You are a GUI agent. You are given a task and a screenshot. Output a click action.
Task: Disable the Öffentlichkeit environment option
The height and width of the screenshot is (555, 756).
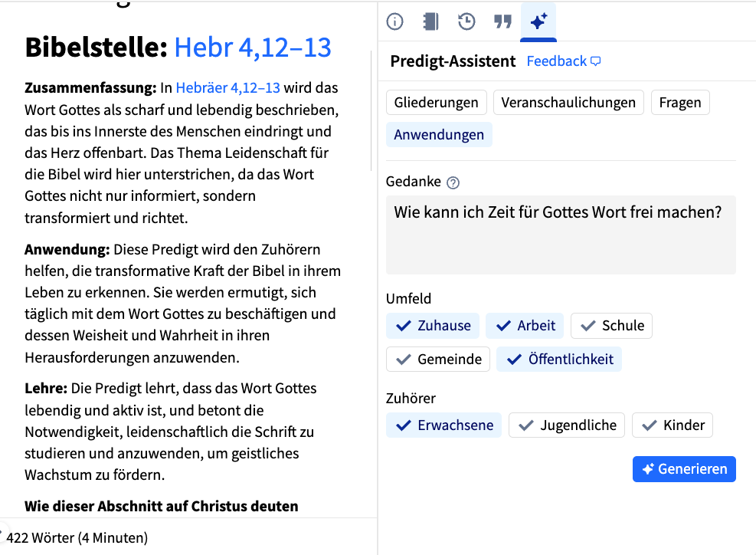tap(559, 359)
